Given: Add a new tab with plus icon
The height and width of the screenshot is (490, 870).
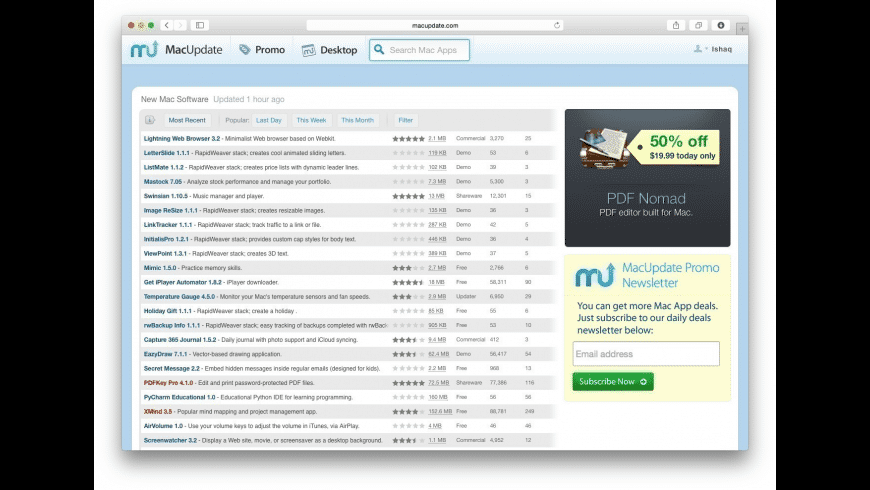Looking at the screenshot, I should [x=742, y=28].
